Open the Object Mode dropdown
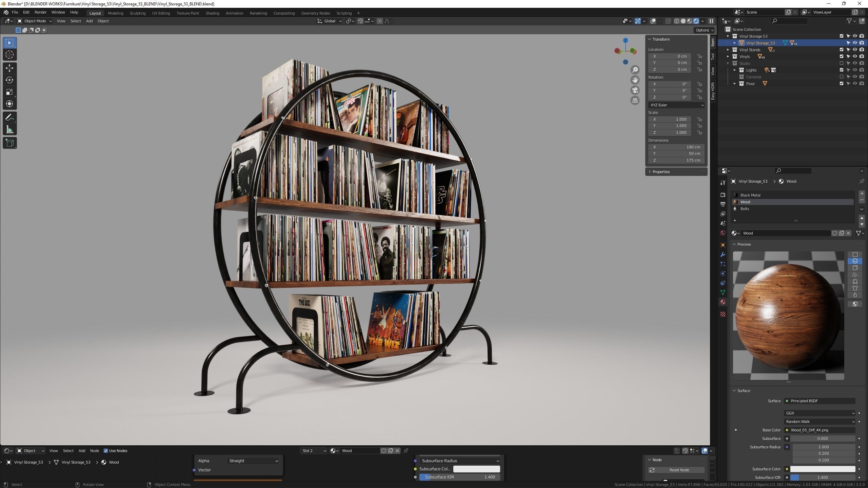 [35, 21]
